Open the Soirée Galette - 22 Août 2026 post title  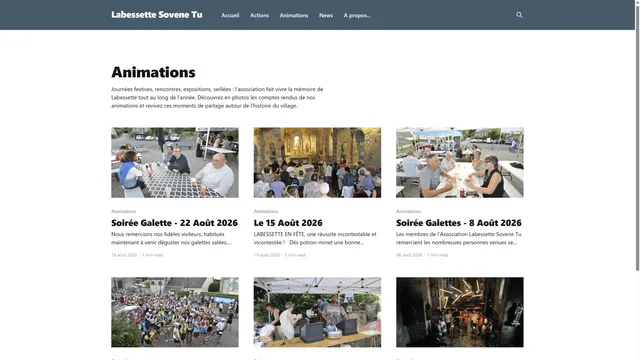pyautogui.click(x=174, y=223)
